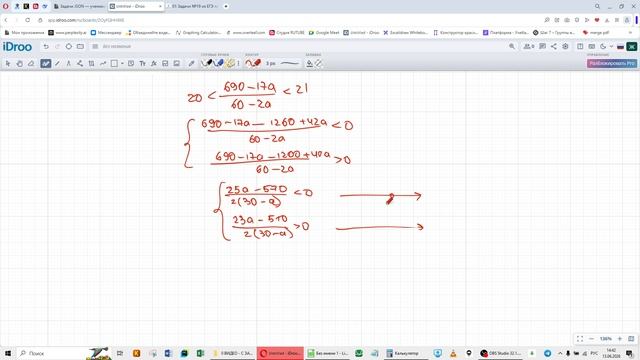Open the merge pdf bookmark
640x360 pixels.
596,33
